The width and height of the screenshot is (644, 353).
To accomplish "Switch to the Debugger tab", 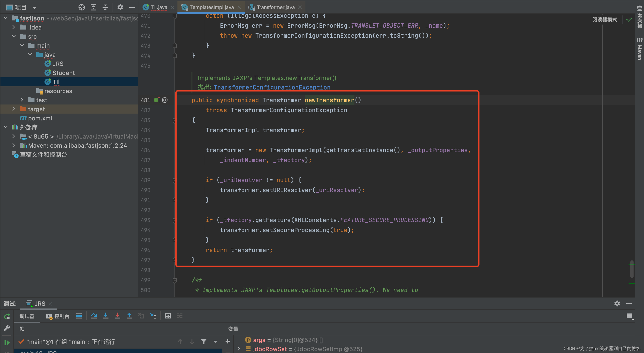I will [x=27, y=316].
